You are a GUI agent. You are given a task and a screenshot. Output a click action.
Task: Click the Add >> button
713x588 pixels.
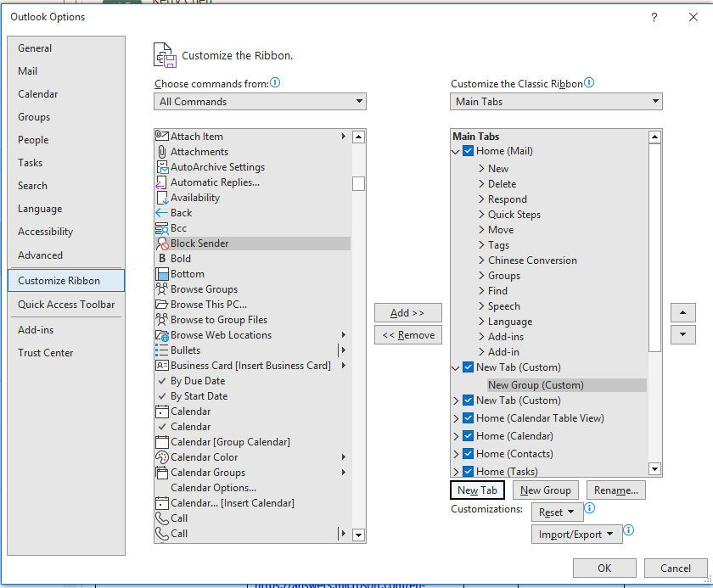(x=408, y=312)
